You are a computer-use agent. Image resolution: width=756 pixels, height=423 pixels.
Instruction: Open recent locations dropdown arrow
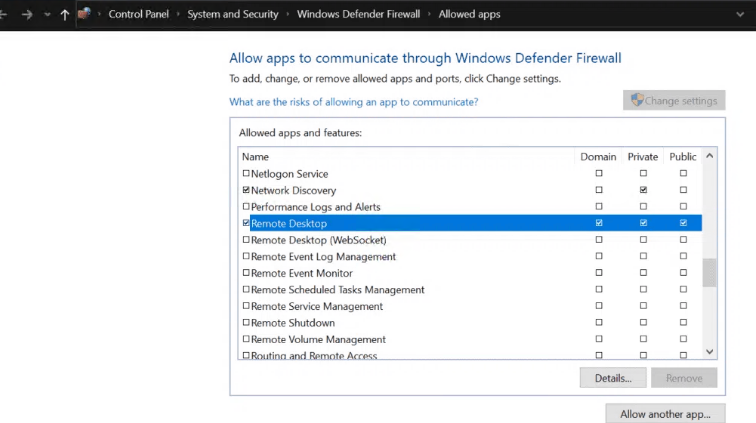(47, 14)
